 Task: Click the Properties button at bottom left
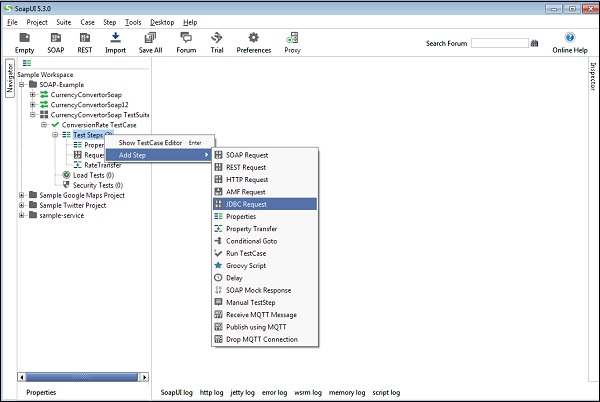click(42, 393)
